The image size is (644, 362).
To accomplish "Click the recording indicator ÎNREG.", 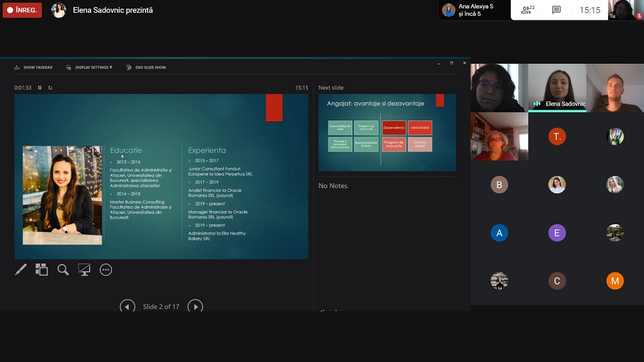I will coord(23,10).
